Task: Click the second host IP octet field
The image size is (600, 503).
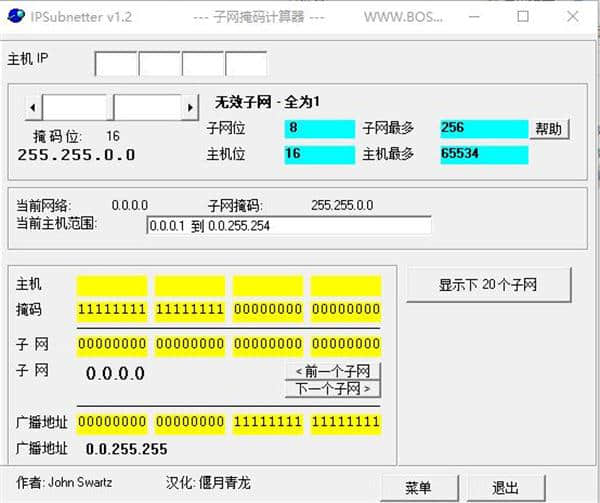Action: point(160,64)
